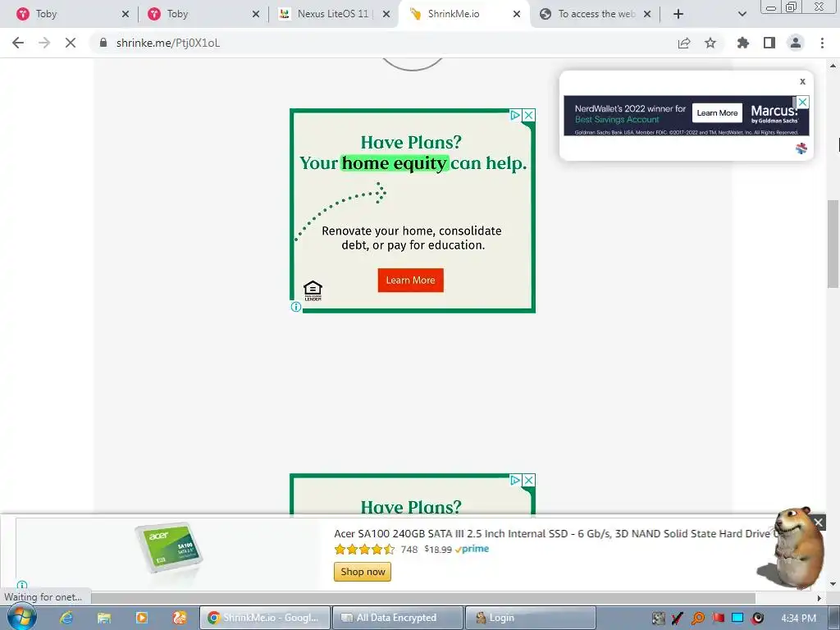840x630 pixels.
Task: Click the vertical scrollbar thumb
Action: [x=833, y=244]
